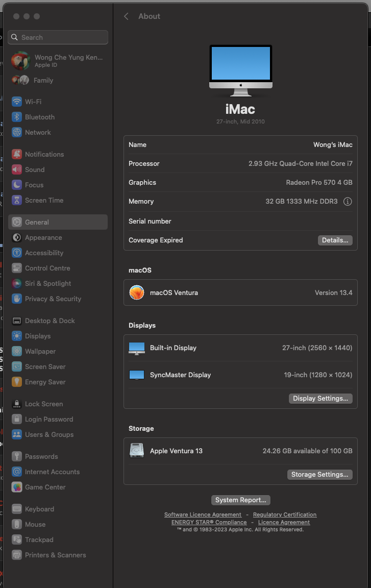This screenshot has height=588, width=371.
Task: Click the Wong's iMac name value
Action: click(333, 145)
